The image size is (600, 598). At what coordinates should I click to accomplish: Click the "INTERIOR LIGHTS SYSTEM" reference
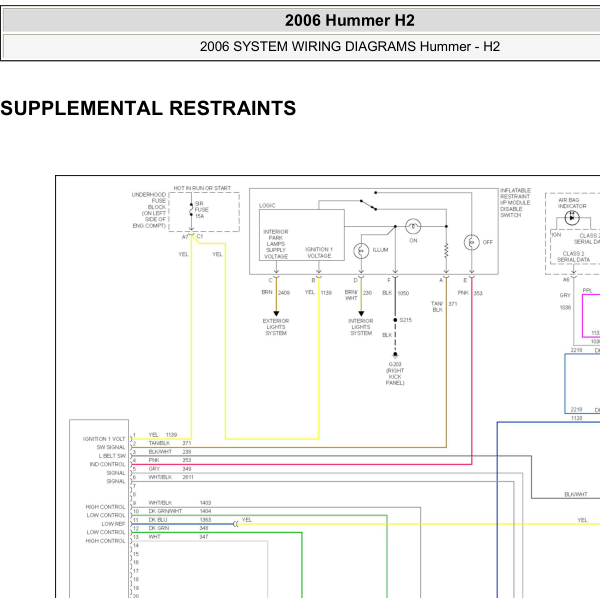tap(361, 327)
